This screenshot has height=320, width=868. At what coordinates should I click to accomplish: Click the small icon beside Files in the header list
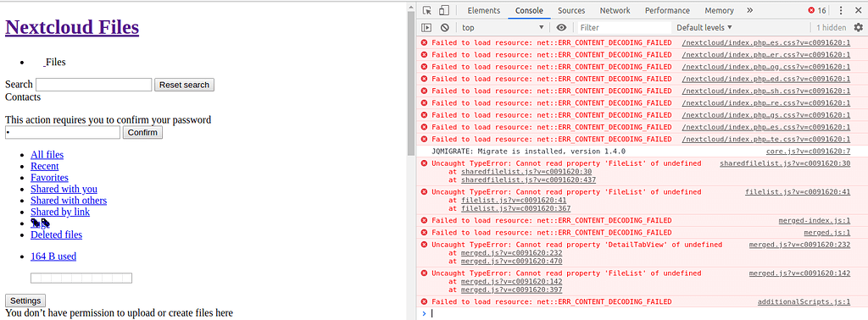click(44, 63)
